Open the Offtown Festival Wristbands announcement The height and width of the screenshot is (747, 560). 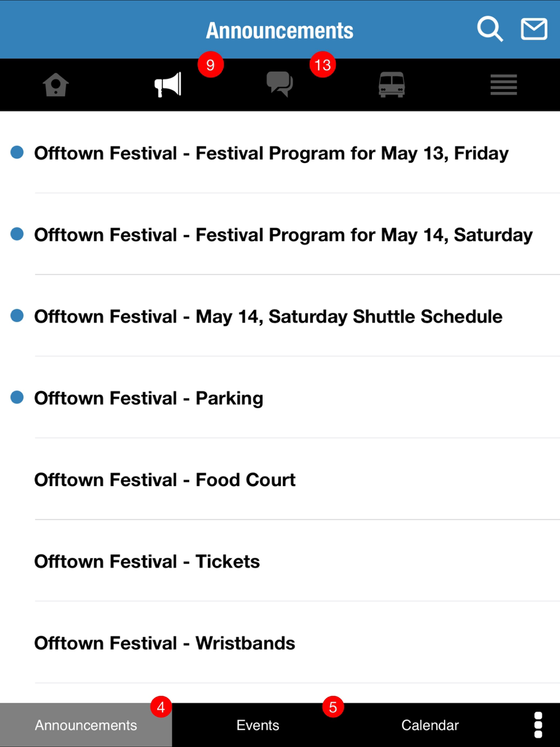coord(165,643)
